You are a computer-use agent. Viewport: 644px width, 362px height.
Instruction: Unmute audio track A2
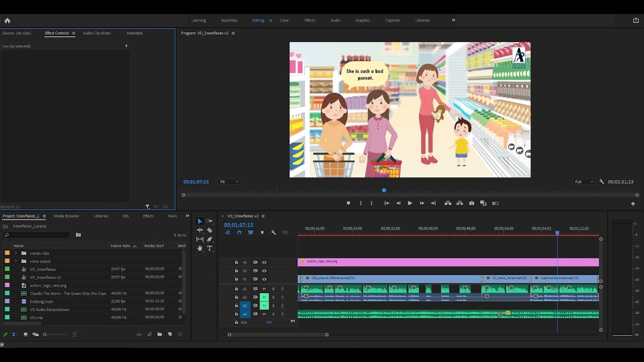(264, 297)
